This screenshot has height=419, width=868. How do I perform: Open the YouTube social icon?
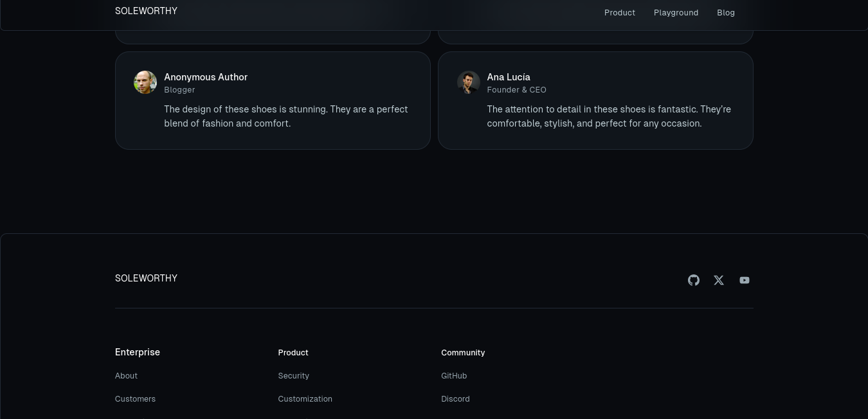click(x=744, y=280)
